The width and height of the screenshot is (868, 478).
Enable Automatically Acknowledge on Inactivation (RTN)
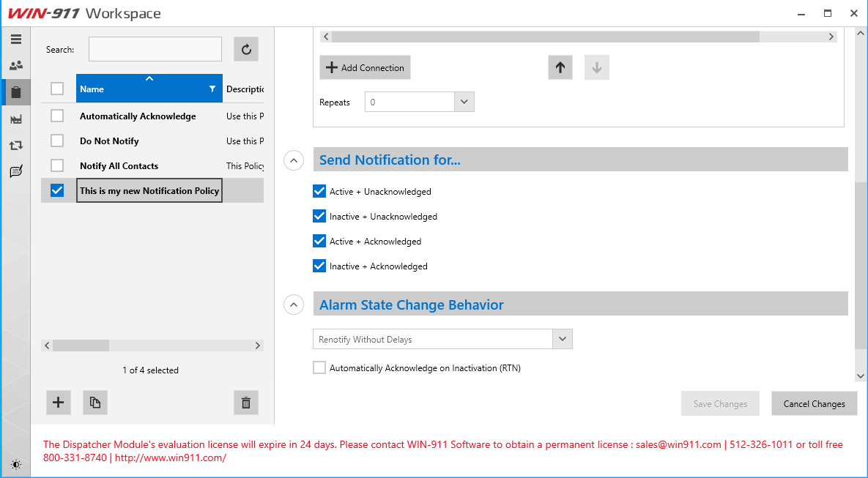(319, 368)
